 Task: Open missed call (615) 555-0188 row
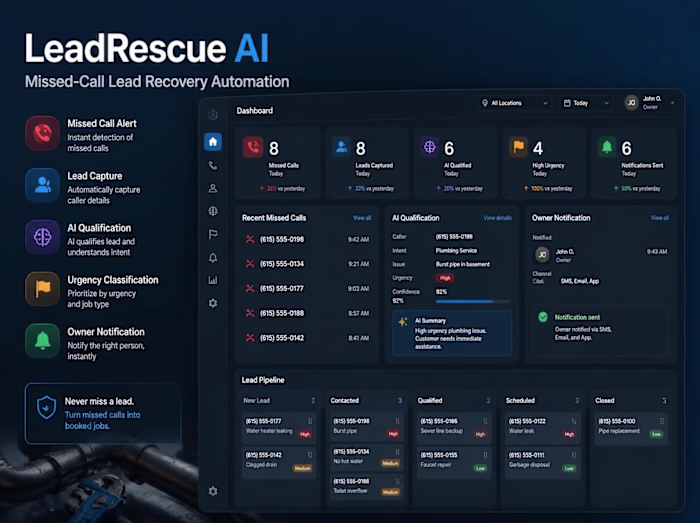307,313
